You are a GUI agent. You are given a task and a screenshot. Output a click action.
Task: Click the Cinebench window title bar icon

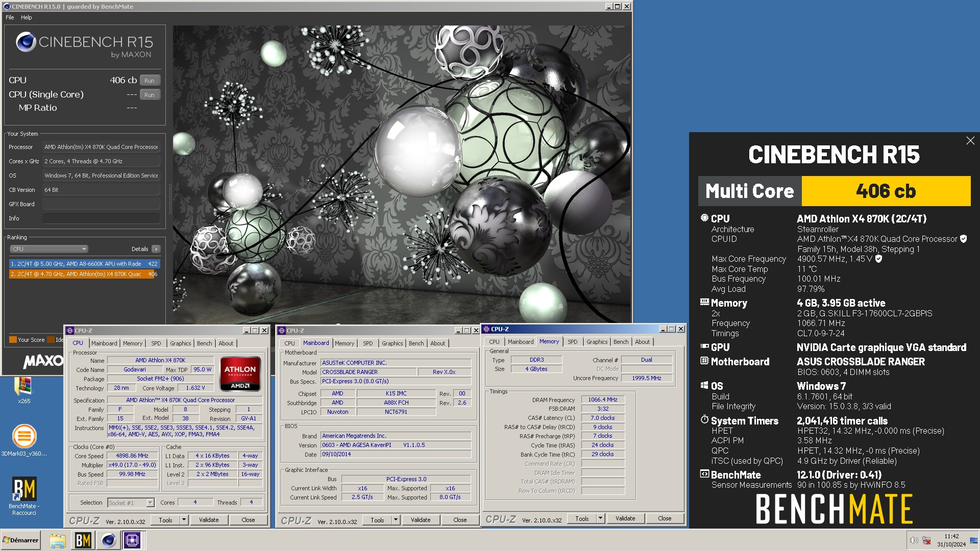(x=7, y=7)
